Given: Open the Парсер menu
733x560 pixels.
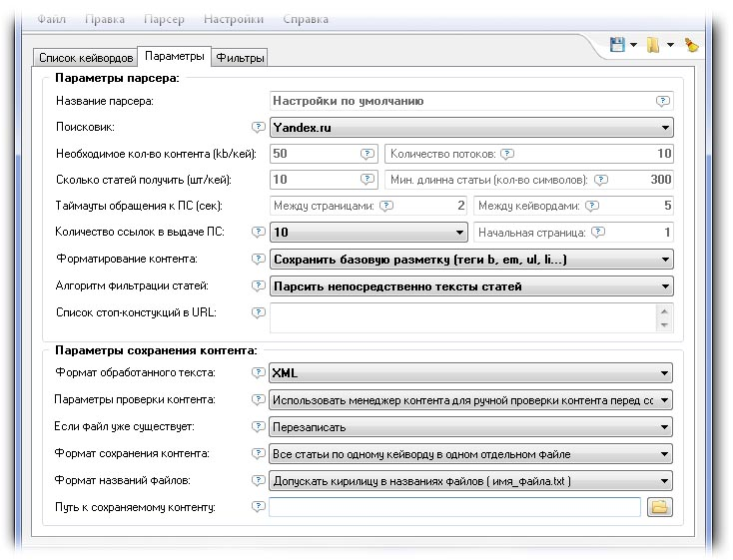Looking at the screenshot, I should 164,19.
